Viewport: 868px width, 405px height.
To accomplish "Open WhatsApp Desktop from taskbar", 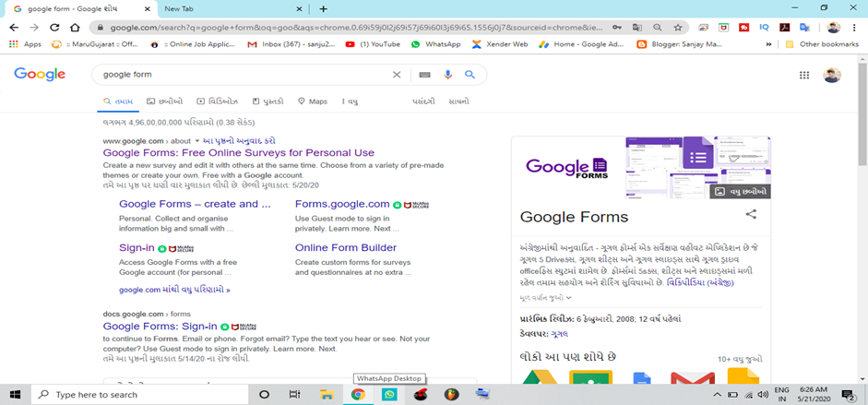I will click(x=390, y=395).
